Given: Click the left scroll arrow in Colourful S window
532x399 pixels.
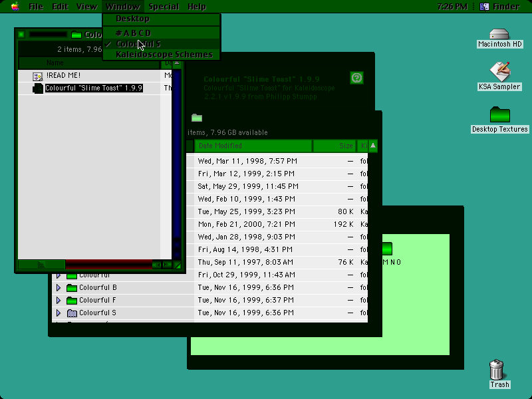Looking at the screenshot, I should tap(157, 265).
